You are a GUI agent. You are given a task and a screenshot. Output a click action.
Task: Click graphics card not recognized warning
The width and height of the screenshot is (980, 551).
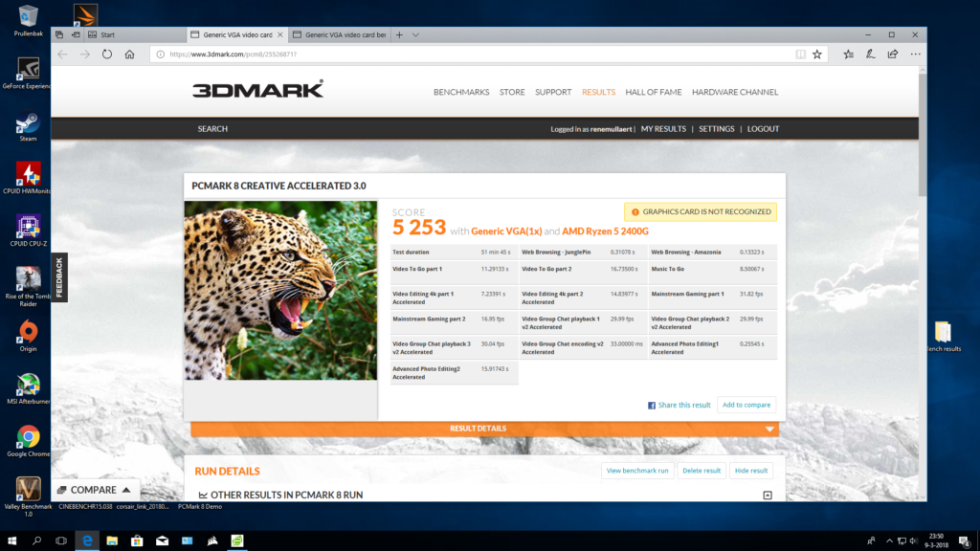(x=700, y=211)
